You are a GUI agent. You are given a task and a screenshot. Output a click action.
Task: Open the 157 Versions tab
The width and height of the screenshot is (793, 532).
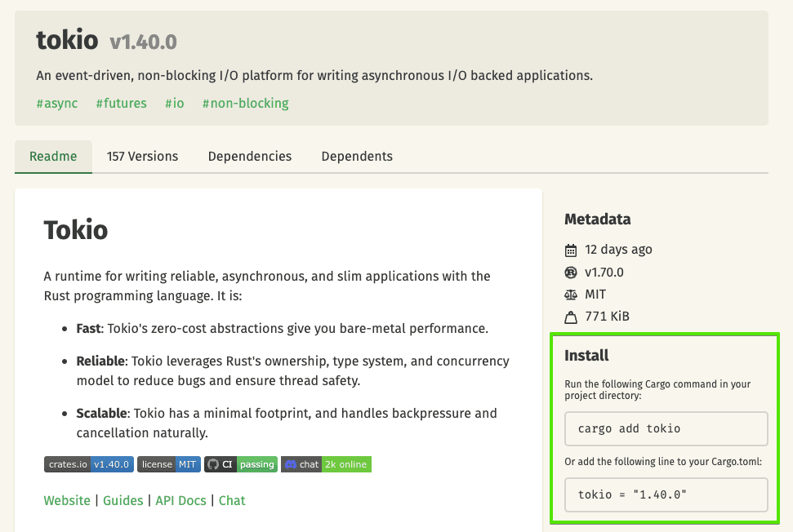point(142,157)
